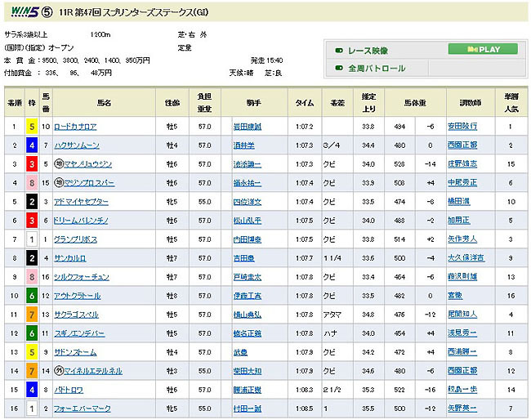Click the タイム column header

304,103
